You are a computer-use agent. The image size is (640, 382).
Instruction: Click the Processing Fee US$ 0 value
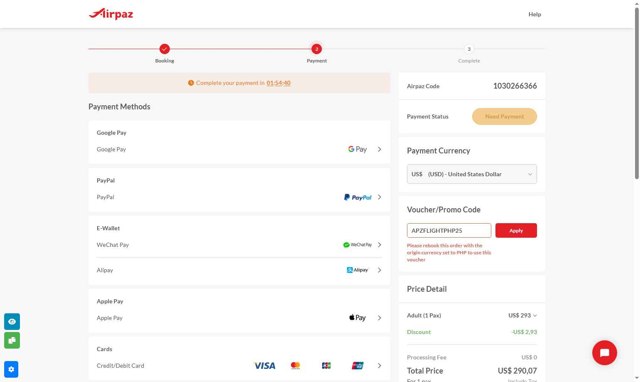click(529, 357)
